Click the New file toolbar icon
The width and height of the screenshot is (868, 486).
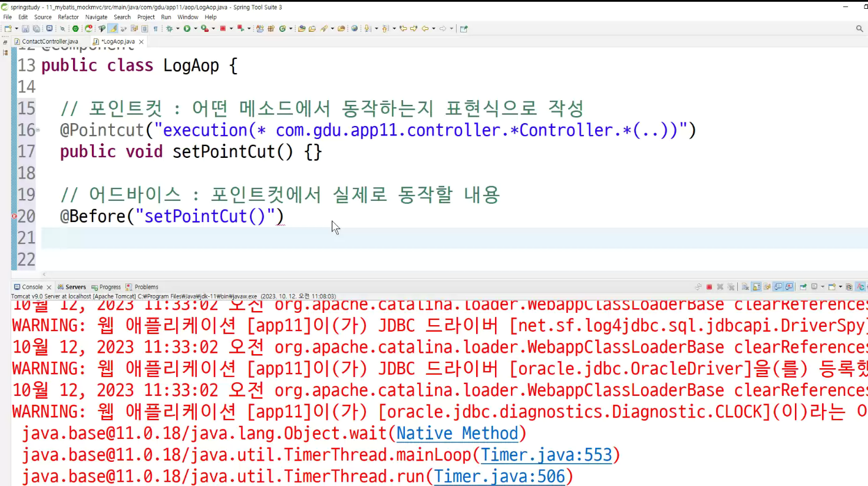click(8, 28)
